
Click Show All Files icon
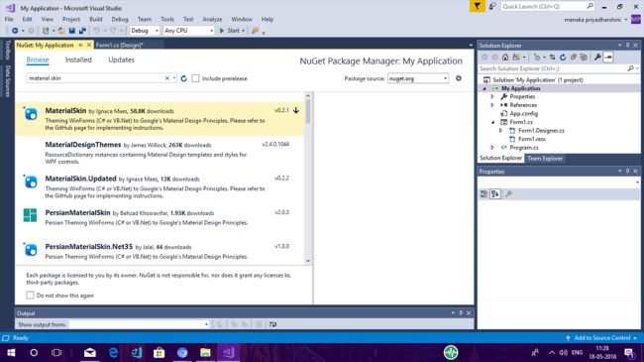pos(584,58)
